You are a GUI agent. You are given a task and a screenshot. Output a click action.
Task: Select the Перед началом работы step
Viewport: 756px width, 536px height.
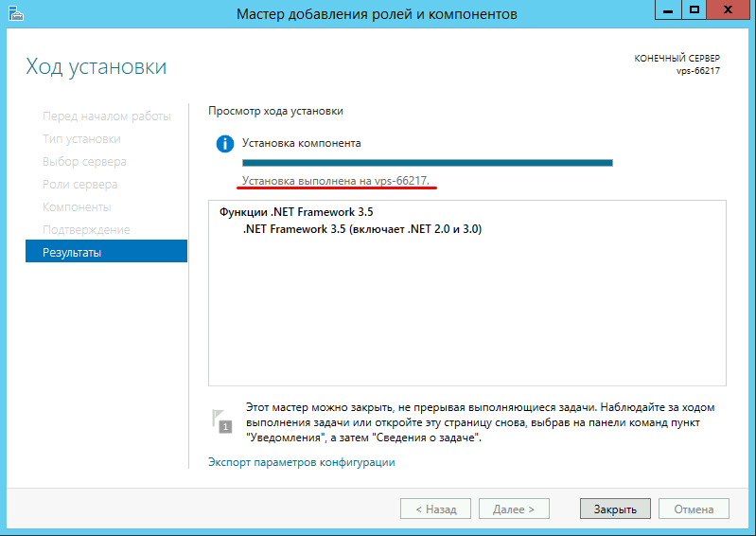[x=107, y=116]
